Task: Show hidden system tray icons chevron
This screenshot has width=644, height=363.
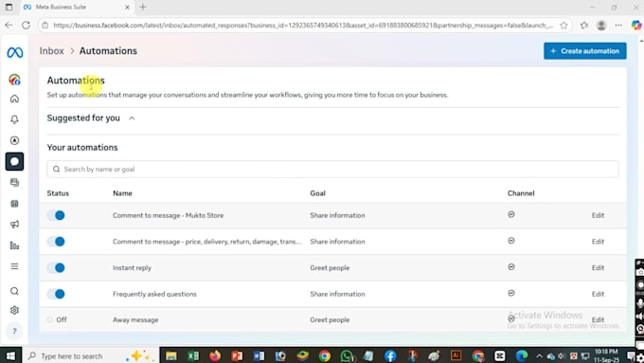Action: (x=539, y=356)
